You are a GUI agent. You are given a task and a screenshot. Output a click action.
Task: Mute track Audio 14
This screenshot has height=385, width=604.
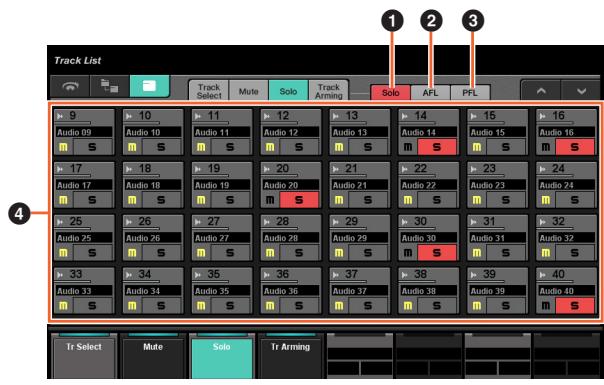coord(408,147)
